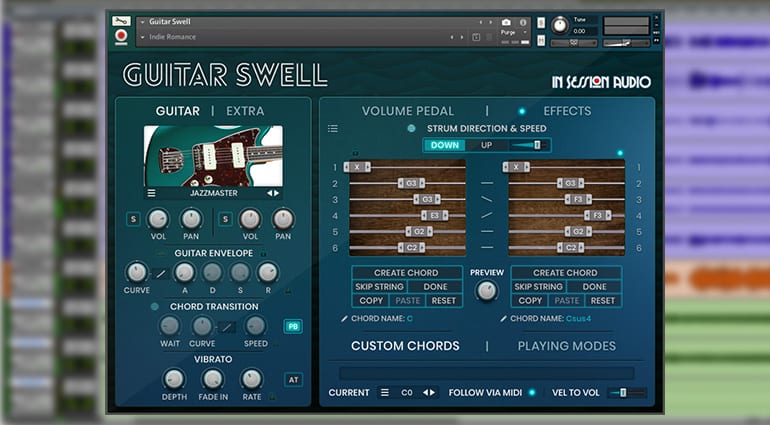Click COPY under the C chord
The width and height of the screenshot is (770, 425).
[x=371, y=301]
